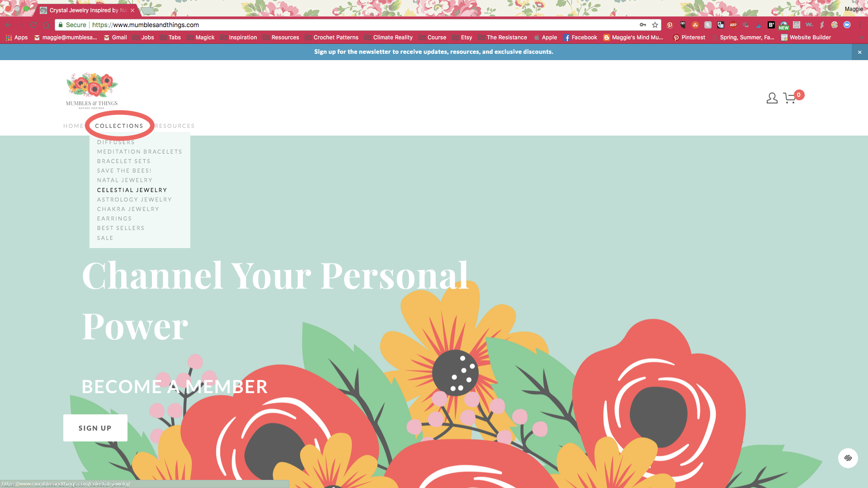Open the Etsy bookmarks folder
Viewport: 868px width, 488px height.
pyautogui.click(x=462, y=38)
